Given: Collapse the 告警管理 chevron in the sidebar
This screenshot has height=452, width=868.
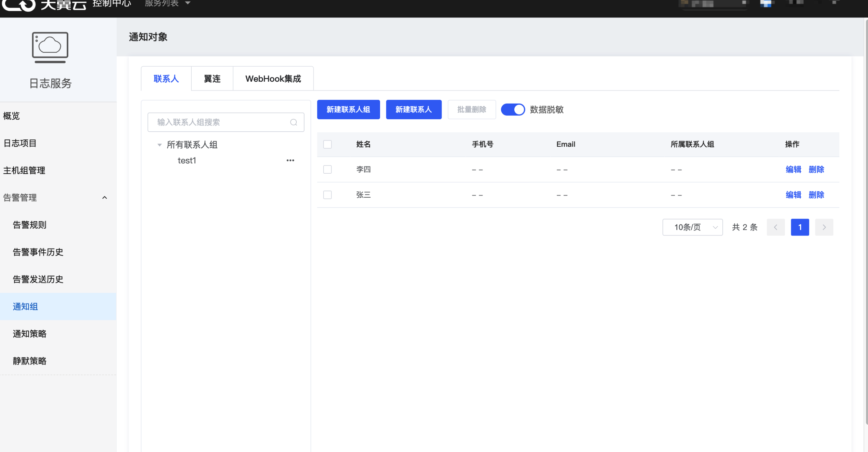Looking at the screenshot, I should click(105, 198).
